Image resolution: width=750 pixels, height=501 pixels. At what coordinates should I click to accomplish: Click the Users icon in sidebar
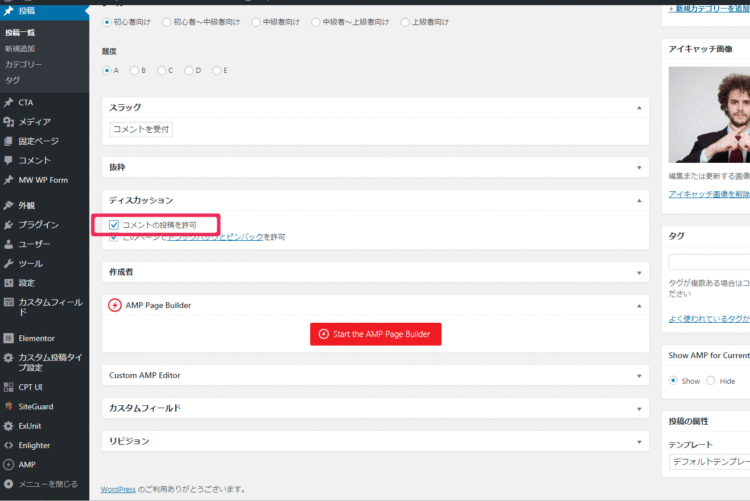pyautogui.click(x=9, y=244)
